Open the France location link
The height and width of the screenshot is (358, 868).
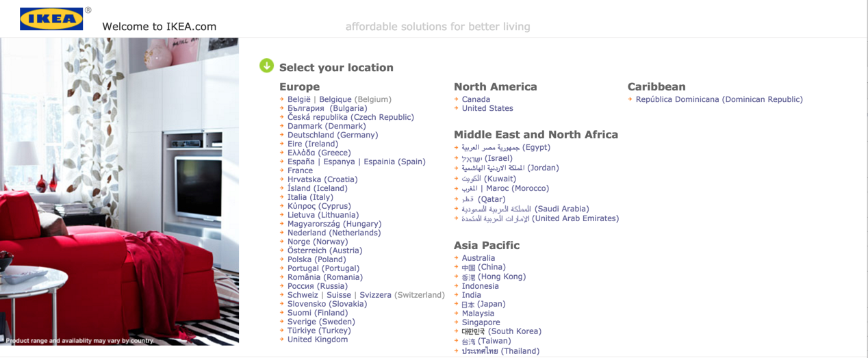pyautogui.click(x=300, y=170)
